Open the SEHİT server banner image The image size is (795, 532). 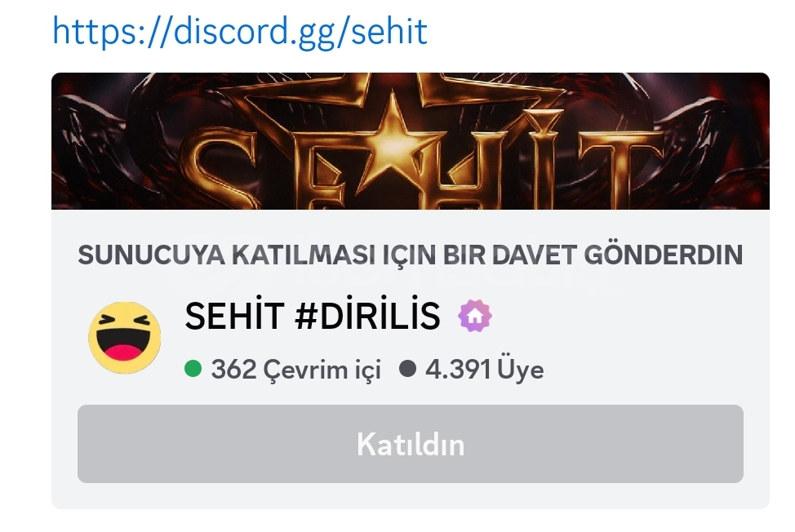click(411, 141)
